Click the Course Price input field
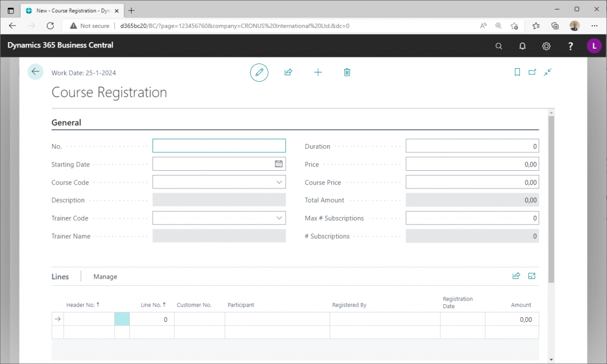Viewport: 607px width, 364px height. click(x=472, y=182)
